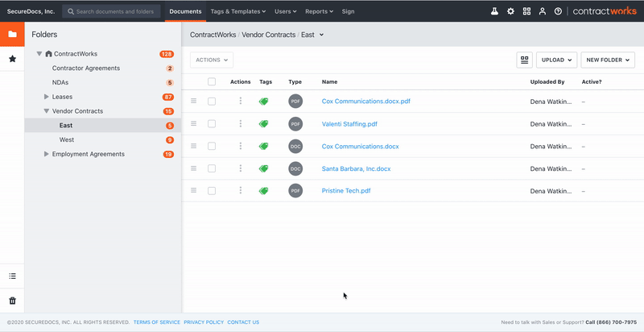644x332 pixels.
Task: Open actions menu for Pristine Tech.pdf
Action: (240, 191)
